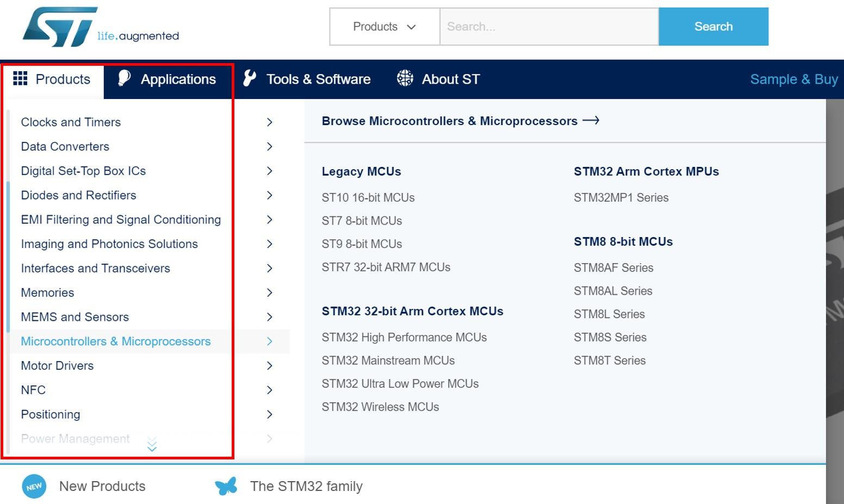Open the Applications menu
The image size is (844, 504).
point(167,79)
